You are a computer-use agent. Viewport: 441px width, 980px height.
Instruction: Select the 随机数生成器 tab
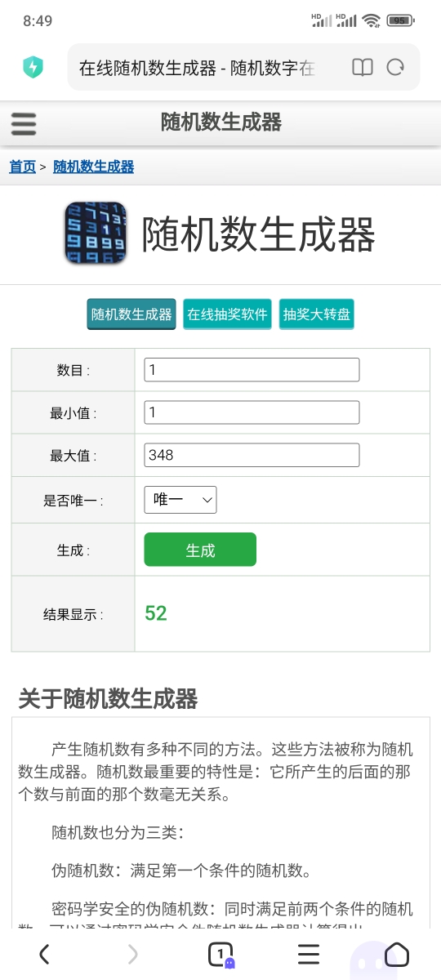[131, 314]
